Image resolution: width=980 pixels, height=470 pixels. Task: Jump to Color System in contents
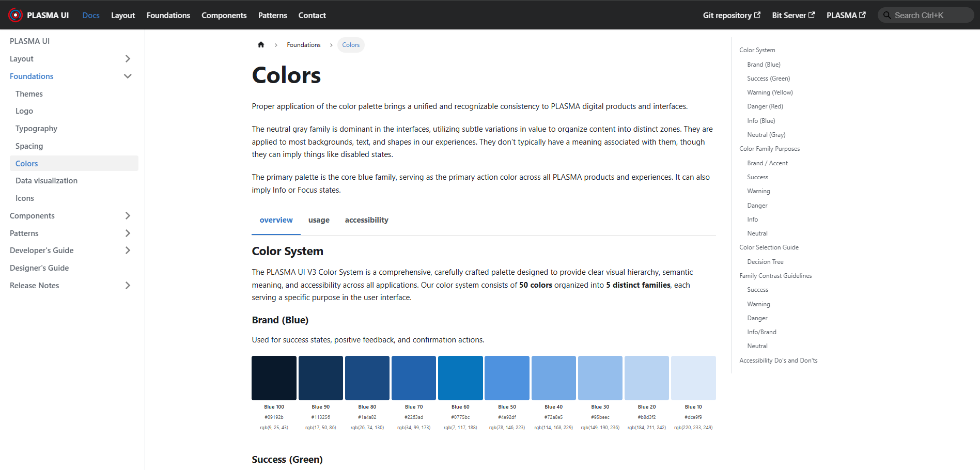(x=757, y=50)
